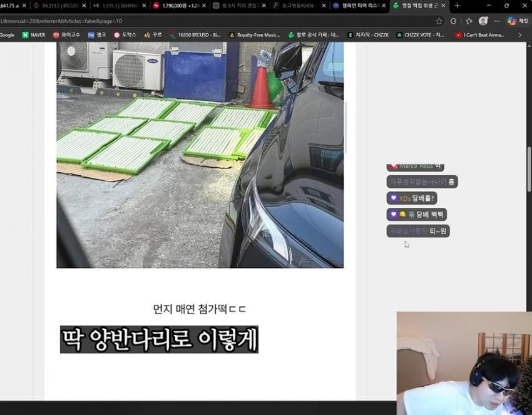Viewport: 532px width, 415px height.
Task: Open the browser settings ellipsis menu
Action: [x=497, y=21]
